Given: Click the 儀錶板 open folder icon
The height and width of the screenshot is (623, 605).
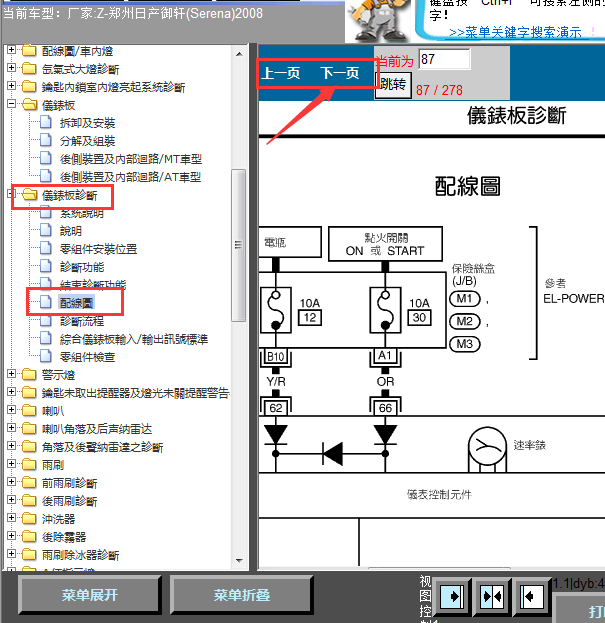Looking at the screenshot, I should 29,105.
